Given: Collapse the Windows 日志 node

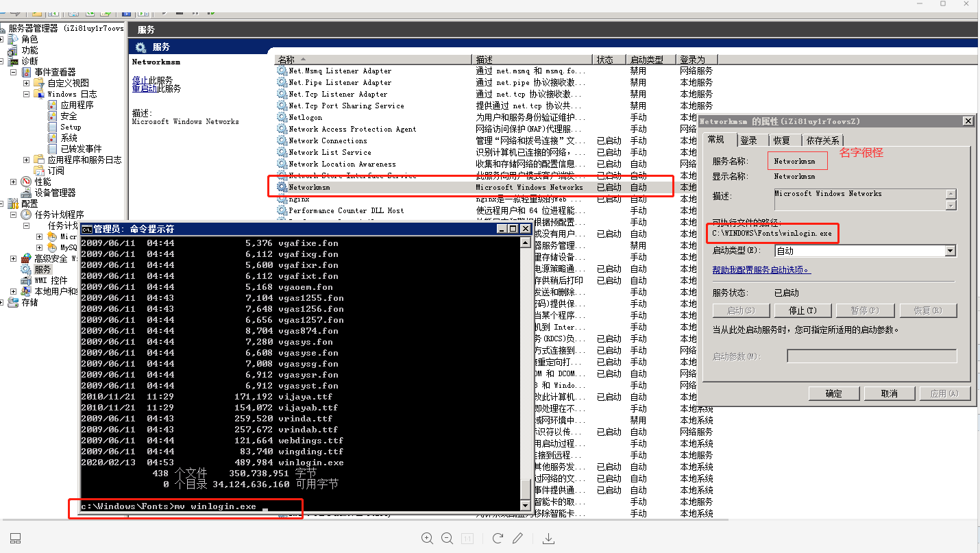Looking at the screenshot, I should click(x=27, y=94).
